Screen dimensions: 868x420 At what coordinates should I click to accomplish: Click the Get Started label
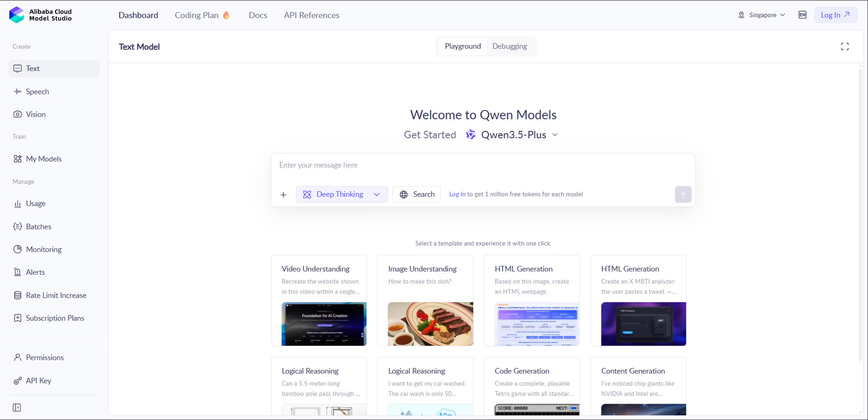click(430, 135)
